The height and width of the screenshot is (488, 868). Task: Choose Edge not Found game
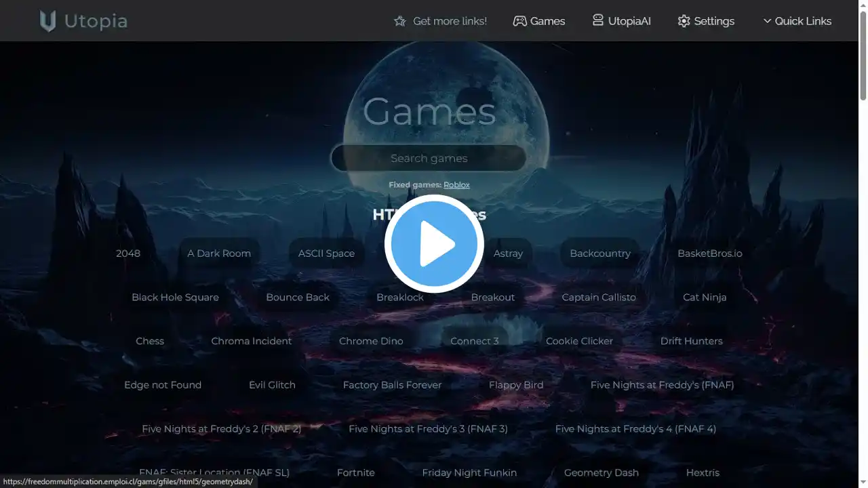(x=163, y=385)
